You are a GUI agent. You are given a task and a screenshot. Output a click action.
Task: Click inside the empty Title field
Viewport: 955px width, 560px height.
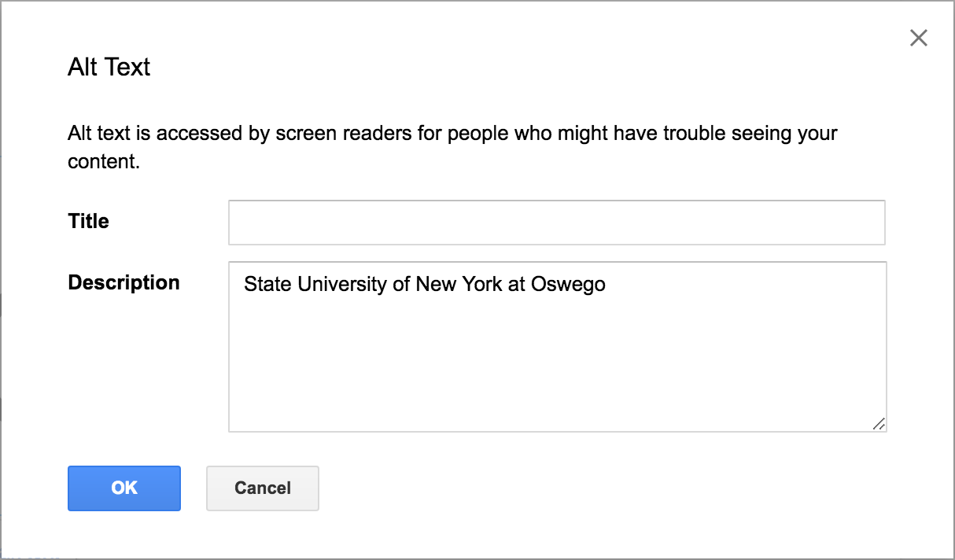coord(556,222)
